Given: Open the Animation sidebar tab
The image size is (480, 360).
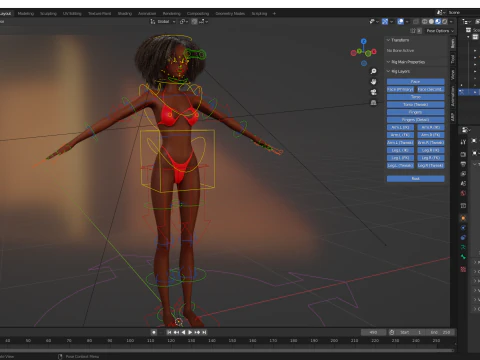Looking at the screenshot, I should coord(453,96).
